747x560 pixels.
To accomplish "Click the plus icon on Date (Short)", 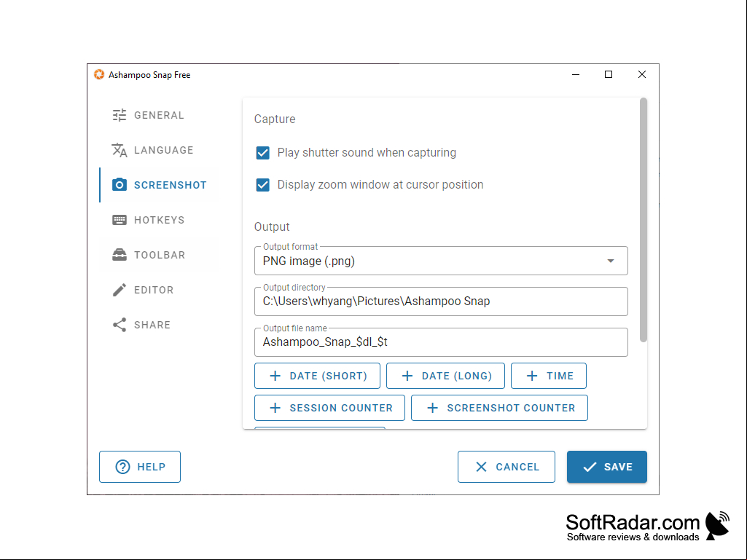I will [275, 376].
